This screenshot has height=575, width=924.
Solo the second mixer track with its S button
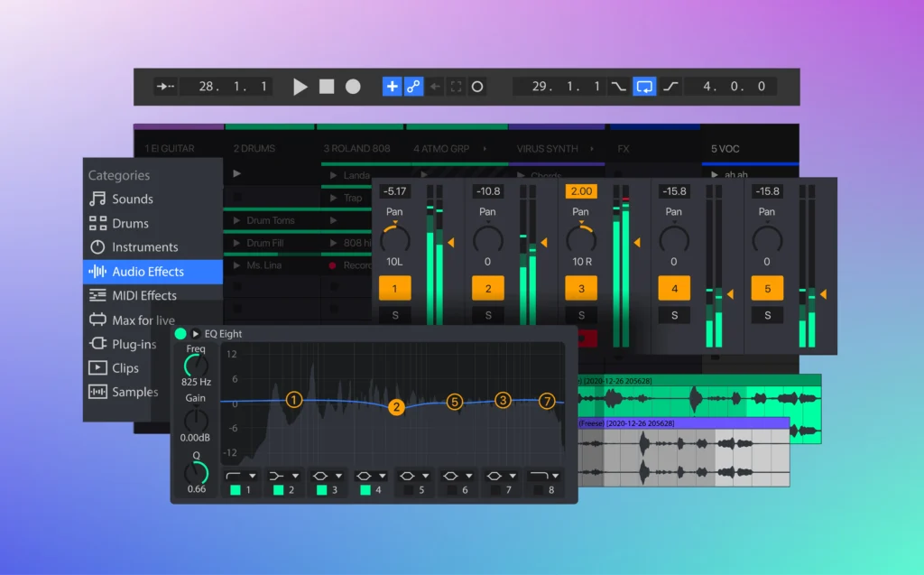[x=488, y=315]
